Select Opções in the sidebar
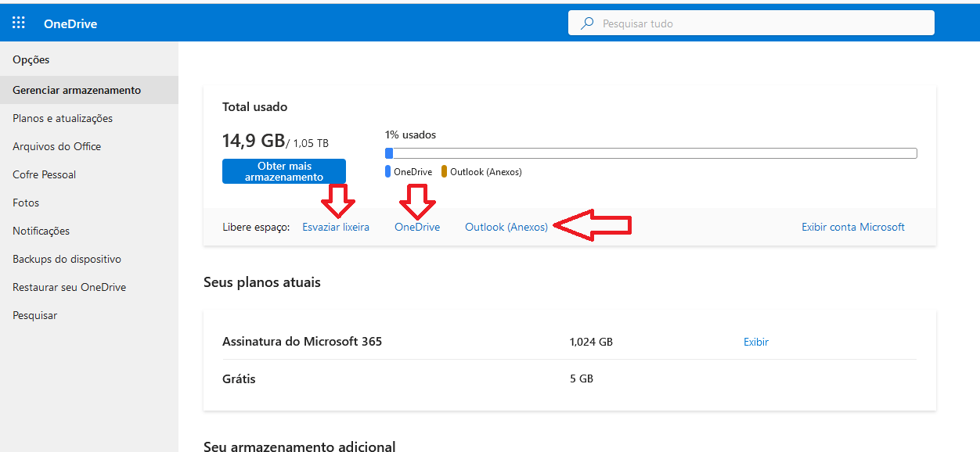The height and width of the screenshot is (452, 980). point(31,60)
